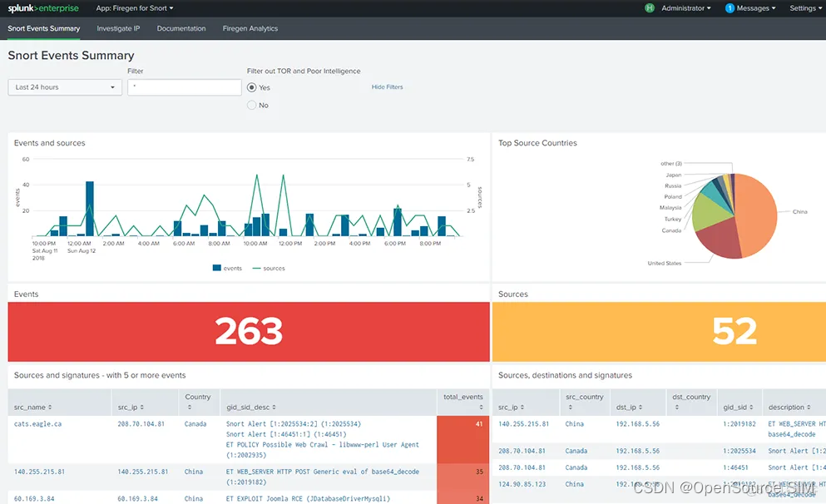
Task: Click United States label on pie chart
Action: pos(665,264)
